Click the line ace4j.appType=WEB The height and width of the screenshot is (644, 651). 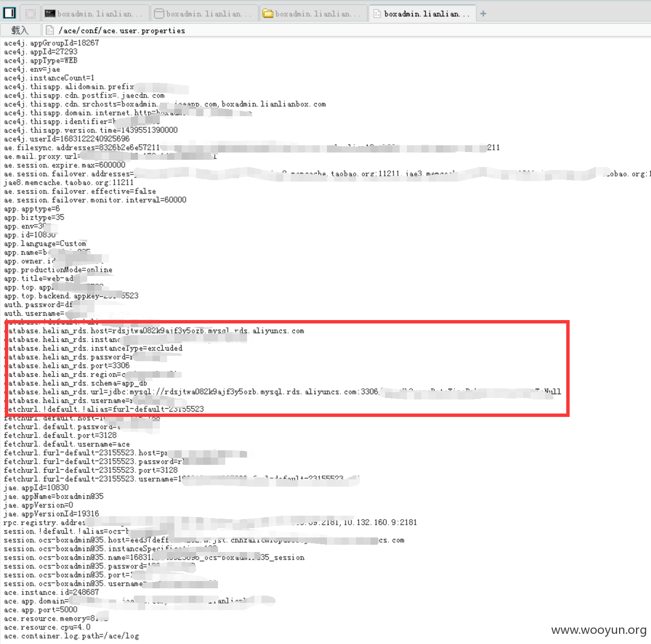click(41, 60)
